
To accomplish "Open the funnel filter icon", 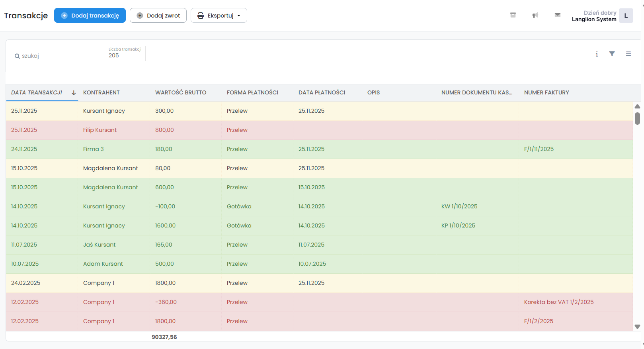I will pos(612,54).
